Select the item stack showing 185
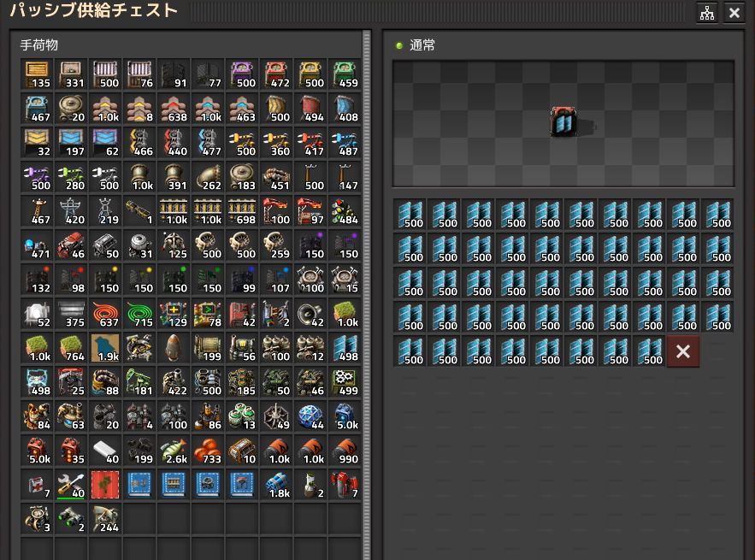Viewport: 755px width, 560px height. tap(242, 382)
